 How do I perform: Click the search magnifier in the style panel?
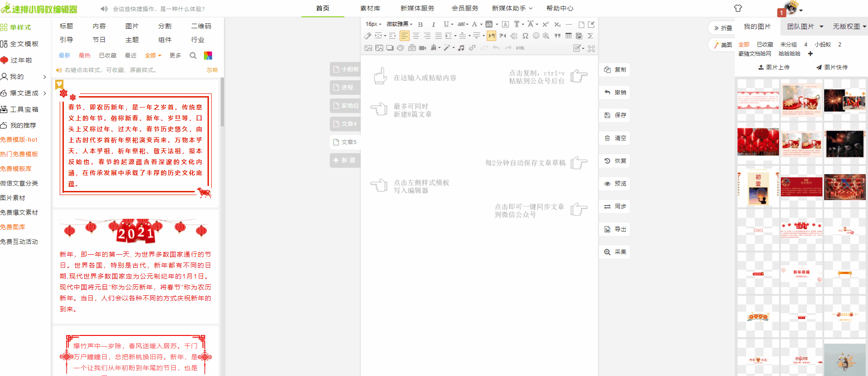pos(193,56)
